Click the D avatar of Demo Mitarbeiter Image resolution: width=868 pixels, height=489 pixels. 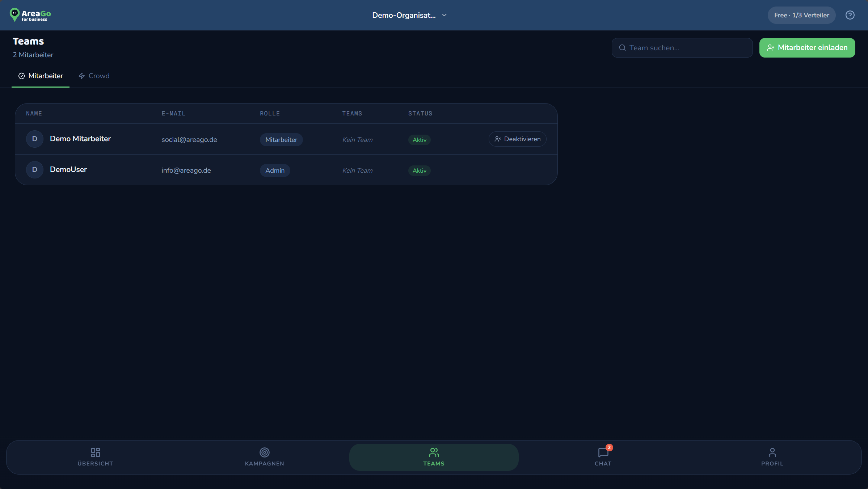[x=35, y=139]
